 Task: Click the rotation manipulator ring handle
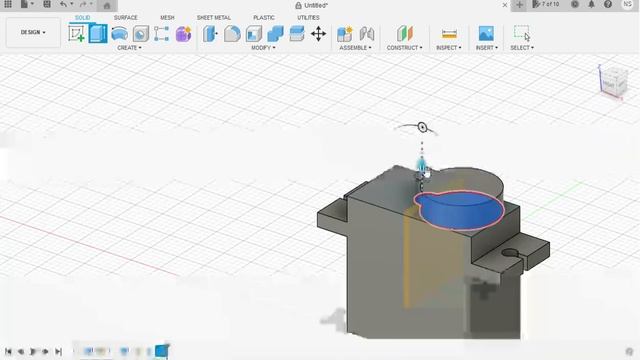tap(422, 127)
